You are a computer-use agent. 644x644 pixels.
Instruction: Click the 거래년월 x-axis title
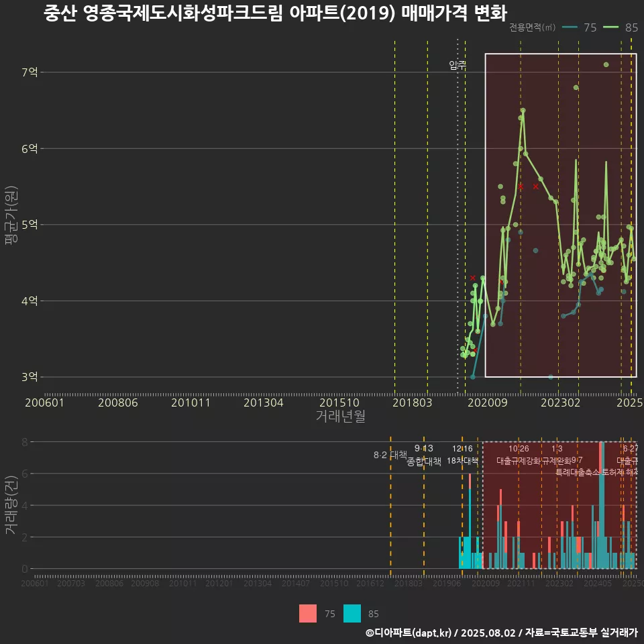(341, 416)
